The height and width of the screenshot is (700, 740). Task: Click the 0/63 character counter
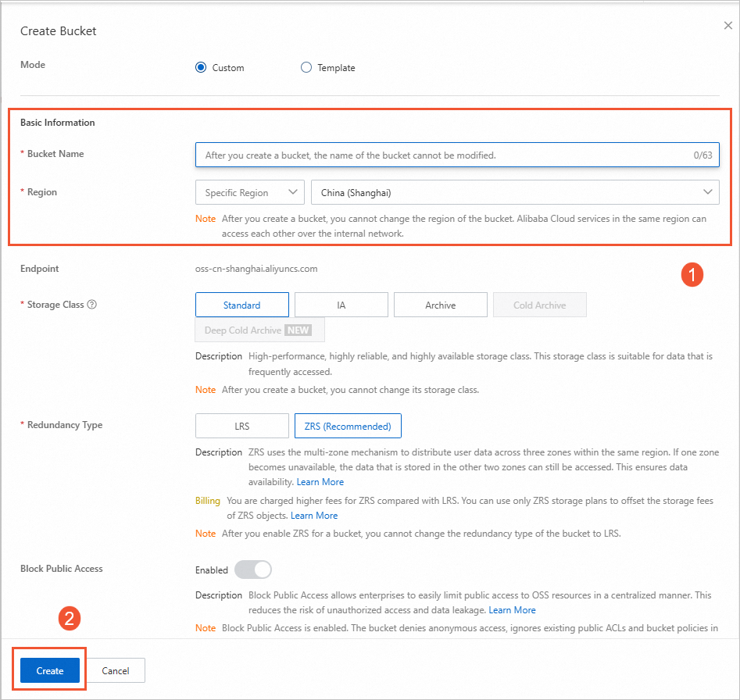[x=702, y=155]
